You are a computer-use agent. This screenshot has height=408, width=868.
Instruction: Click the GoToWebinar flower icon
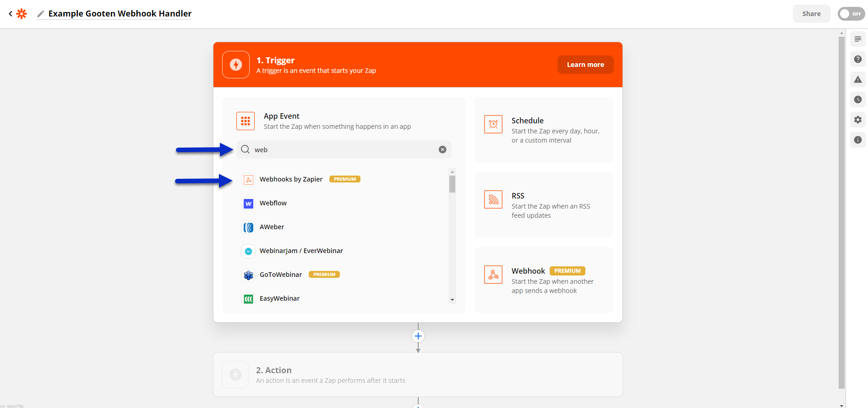pyautogui.click(x=248, y=275)
